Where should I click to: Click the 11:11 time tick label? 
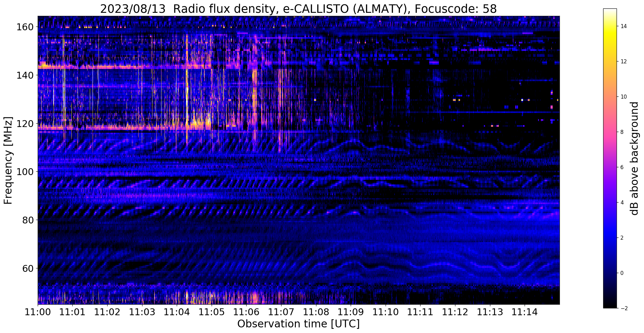point(420,311)
